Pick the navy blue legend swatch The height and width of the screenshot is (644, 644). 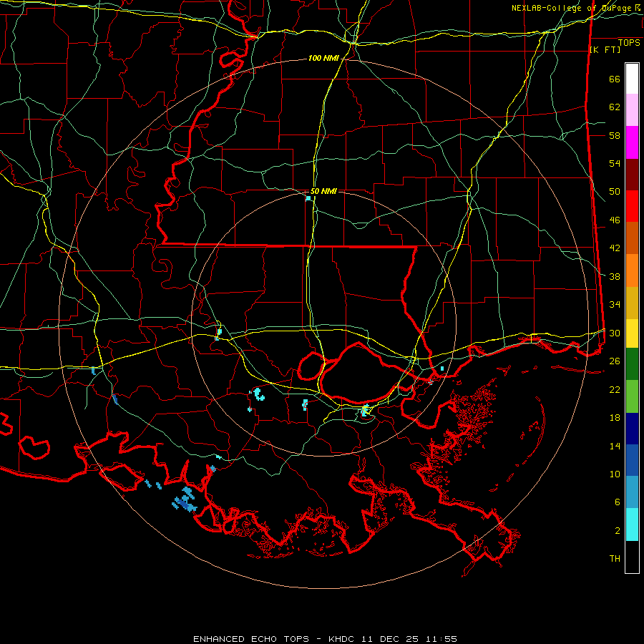click(x=632, y=429)
